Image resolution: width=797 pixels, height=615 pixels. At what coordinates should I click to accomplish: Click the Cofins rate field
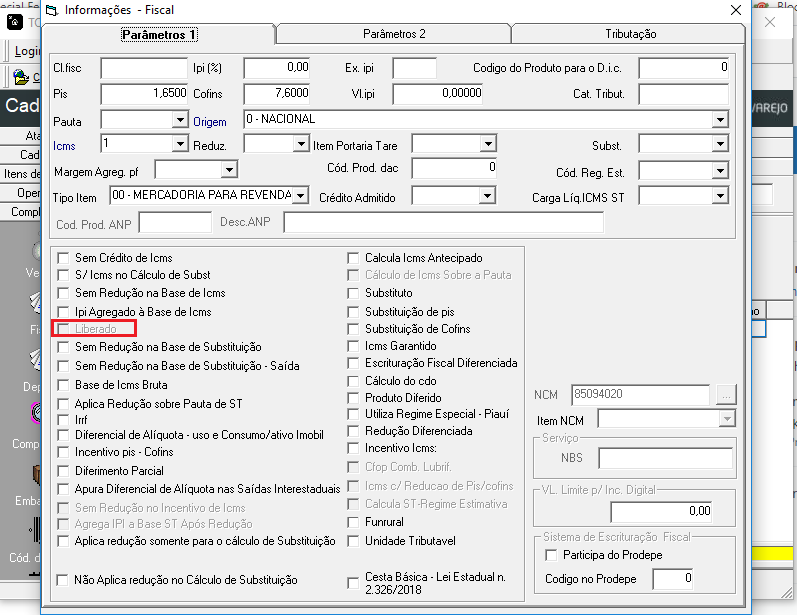coord(277,94)
